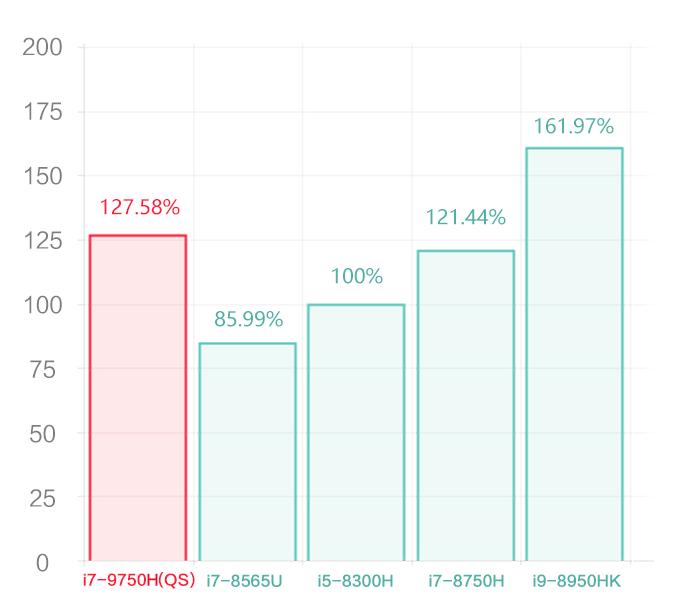Click the 121.44% value label
692x612 pixels.
465,217
